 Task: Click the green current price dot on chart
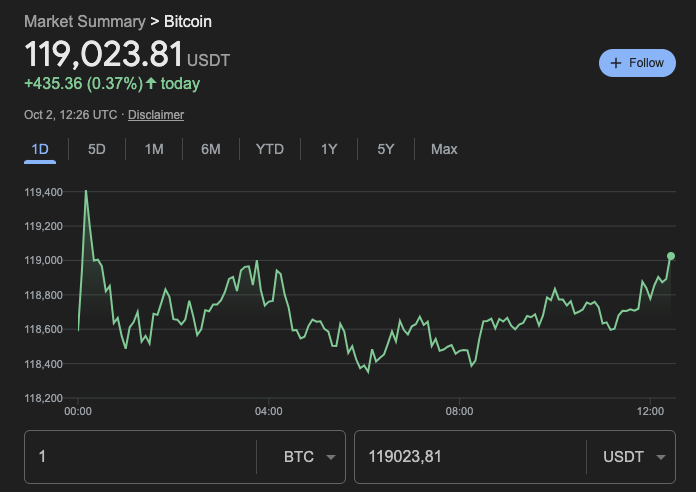(671, 256)
